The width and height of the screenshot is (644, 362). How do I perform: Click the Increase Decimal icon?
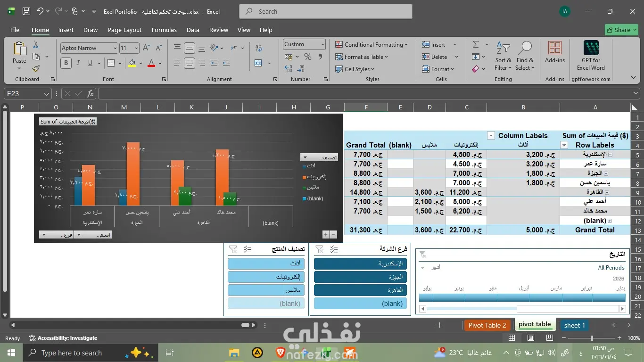(289, 69)
